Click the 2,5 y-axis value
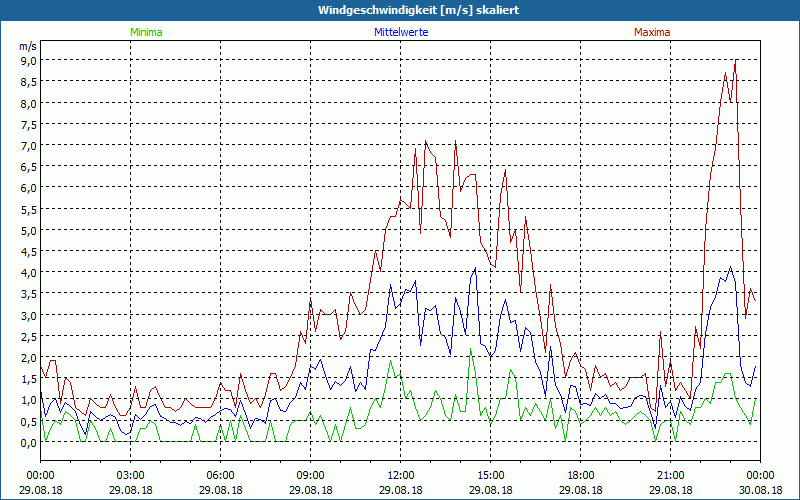The image size is (800, 500). pyautogui.click(x=28, y=337)
